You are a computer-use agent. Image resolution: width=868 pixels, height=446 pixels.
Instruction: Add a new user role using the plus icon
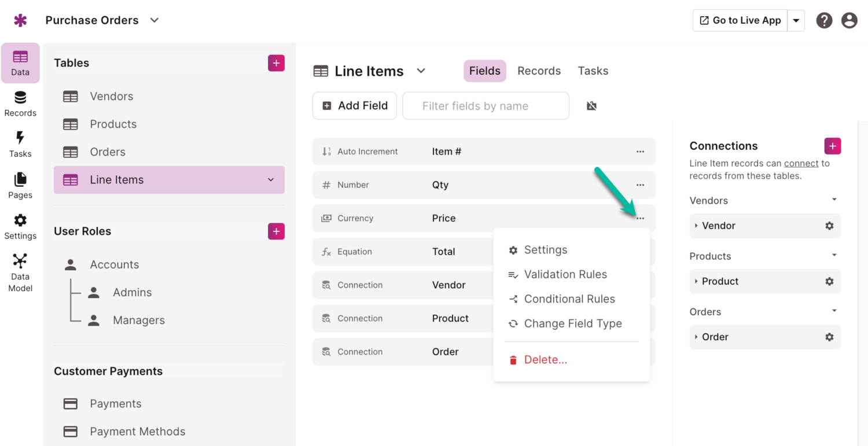coord(276,231)
